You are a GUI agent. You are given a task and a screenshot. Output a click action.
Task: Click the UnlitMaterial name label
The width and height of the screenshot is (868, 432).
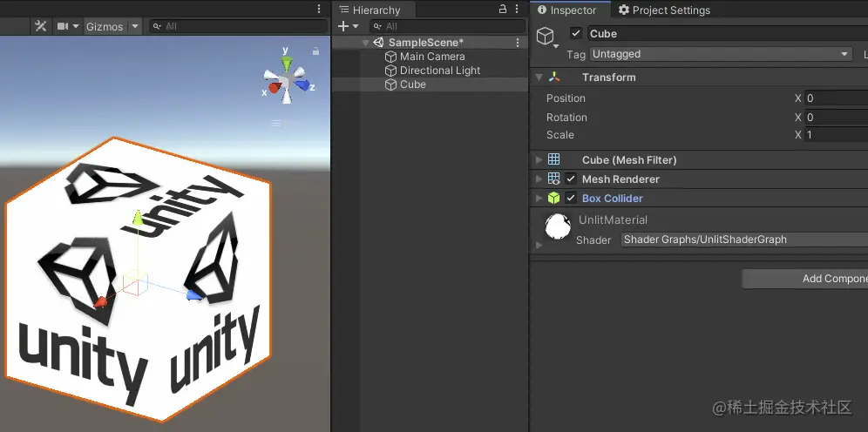(x=613, y=220)
